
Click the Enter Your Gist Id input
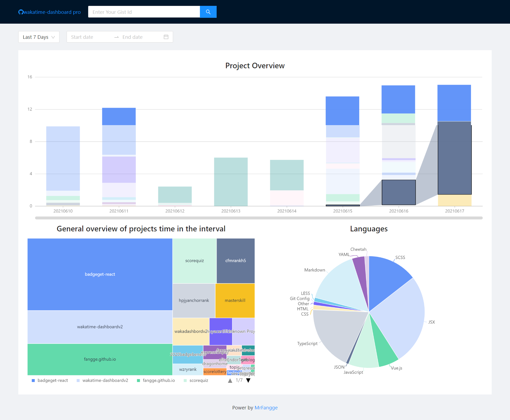(144, 12)
